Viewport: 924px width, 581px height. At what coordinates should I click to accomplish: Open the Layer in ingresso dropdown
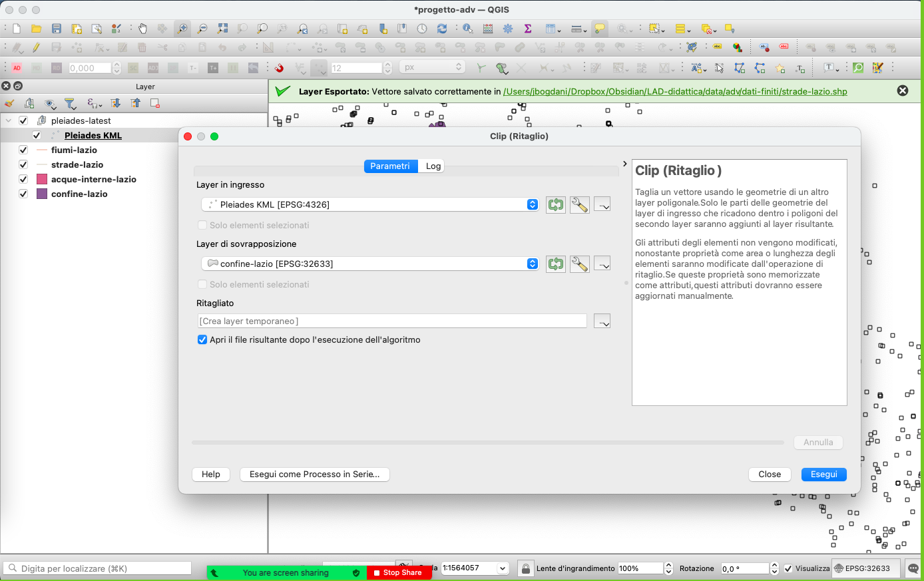pos(369,204)
